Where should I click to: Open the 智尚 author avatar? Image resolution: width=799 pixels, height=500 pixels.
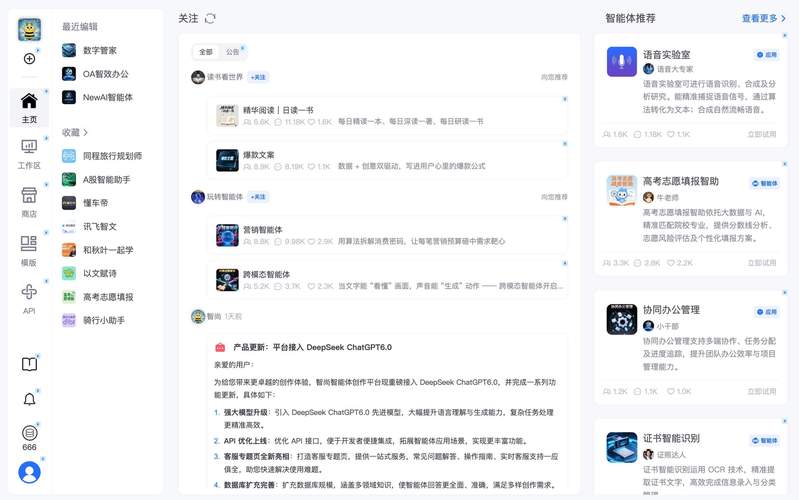(x=198, y=316)
